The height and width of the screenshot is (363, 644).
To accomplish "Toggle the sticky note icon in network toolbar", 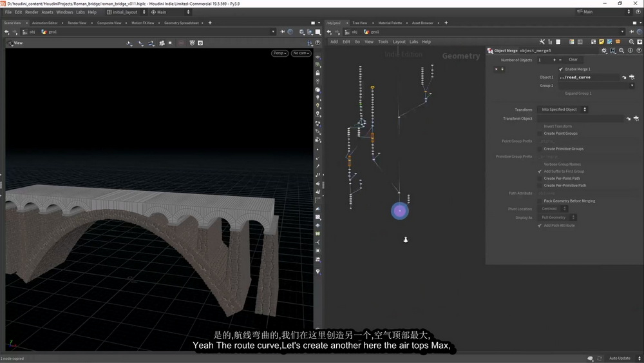I will coord(601,41).
